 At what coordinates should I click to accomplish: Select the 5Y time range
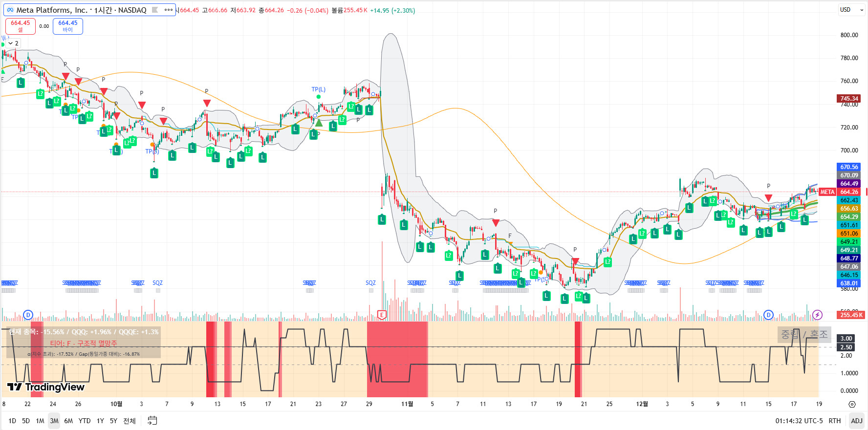[x=113, y=421]
